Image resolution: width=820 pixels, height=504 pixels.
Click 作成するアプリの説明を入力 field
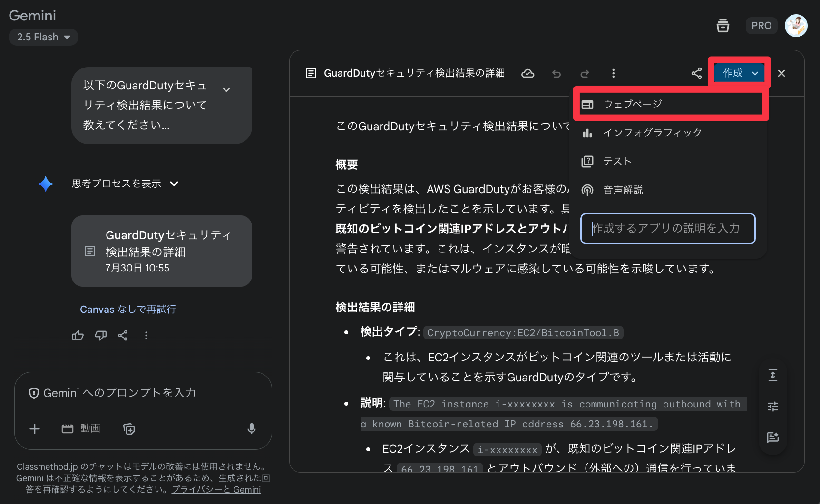pos(668,229)
